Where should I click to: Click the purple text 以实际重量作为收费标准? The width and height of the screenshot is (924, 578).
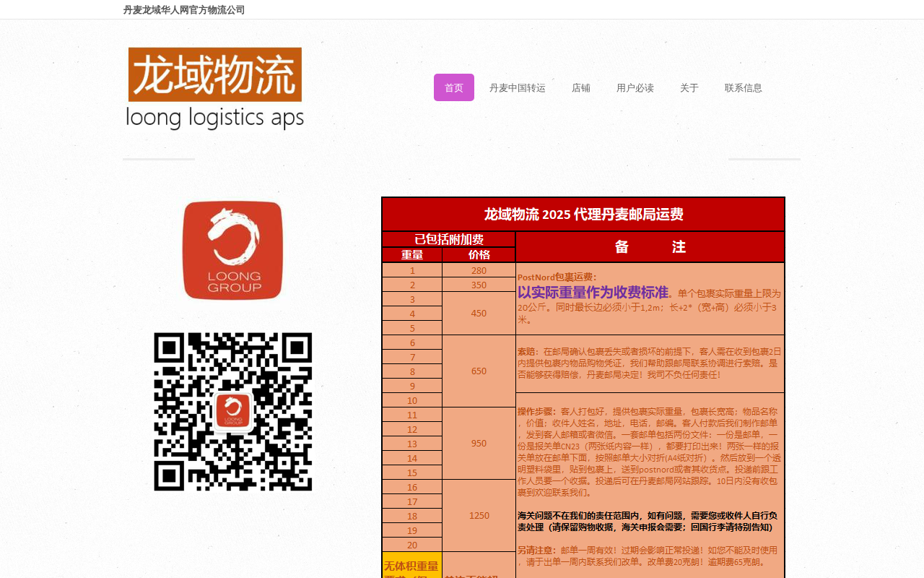tap(593, 293)
